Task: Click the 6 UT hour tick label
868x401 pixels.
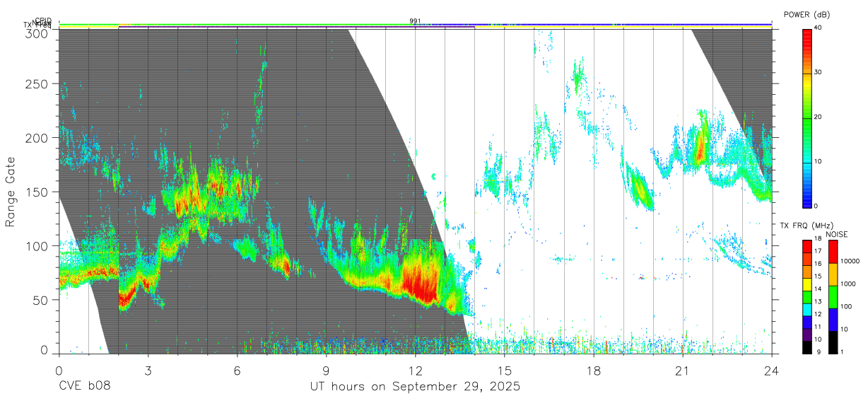Action: pos(237,371)
